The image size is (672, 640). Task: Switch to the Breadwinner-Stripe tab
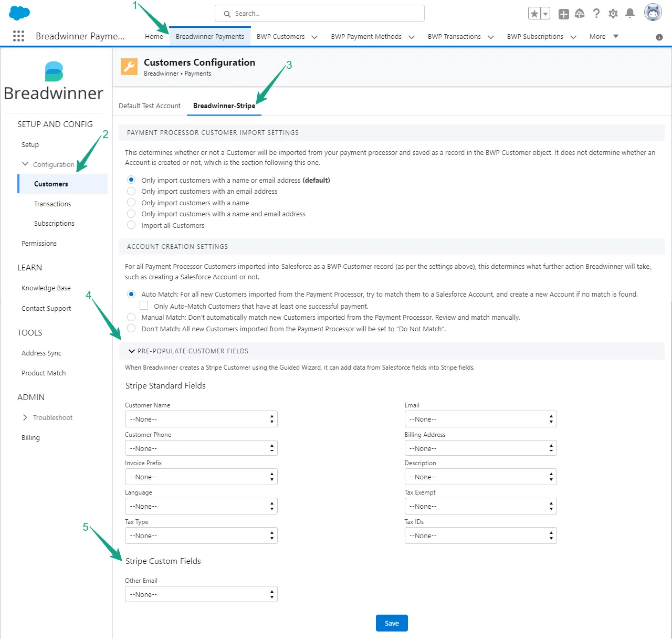pos(224,106)
